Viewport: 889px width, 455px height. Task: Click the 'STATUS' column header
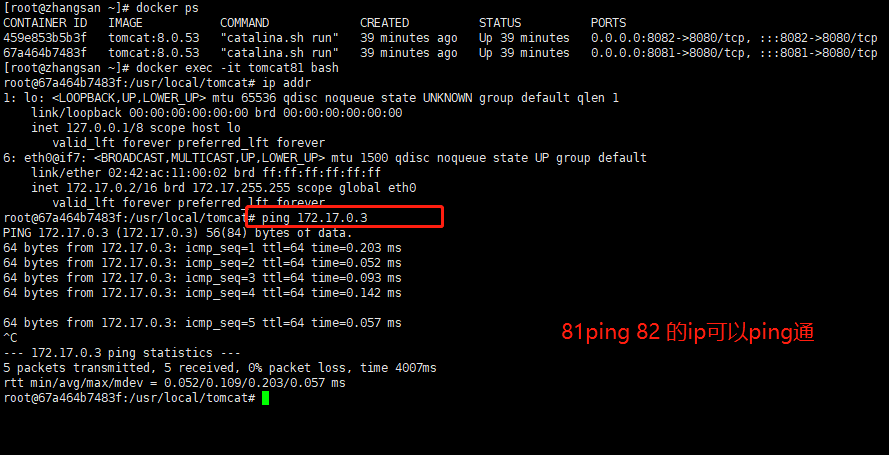499,23
